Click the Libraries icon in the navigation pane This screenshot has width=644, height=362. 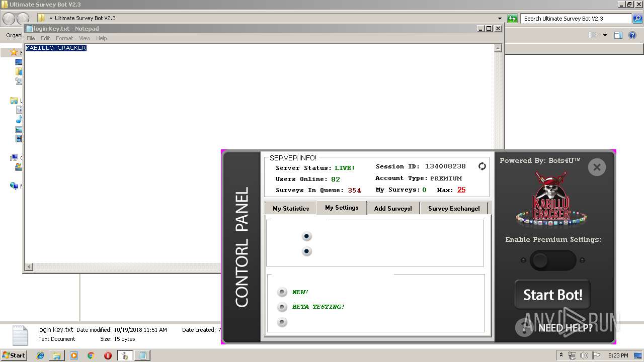[x=14, y=101]
